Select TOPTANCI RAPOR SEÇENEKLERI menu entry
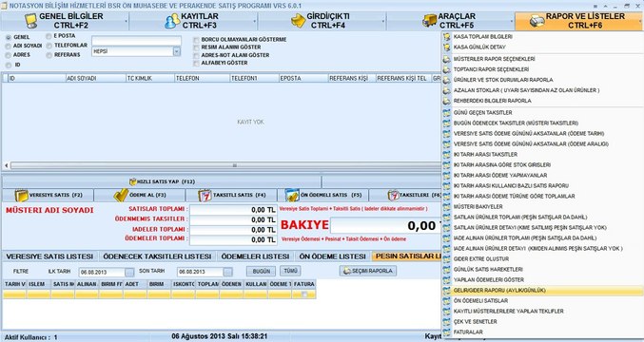Image resolution: width=644 pixels, height=342 pixels. tap(542, 69)
